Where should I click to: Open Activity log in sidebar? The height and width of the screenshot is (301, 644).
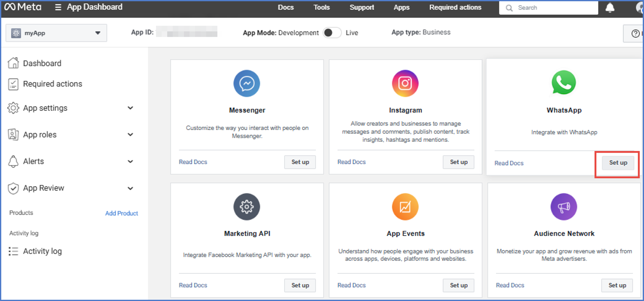coord(42,251)
